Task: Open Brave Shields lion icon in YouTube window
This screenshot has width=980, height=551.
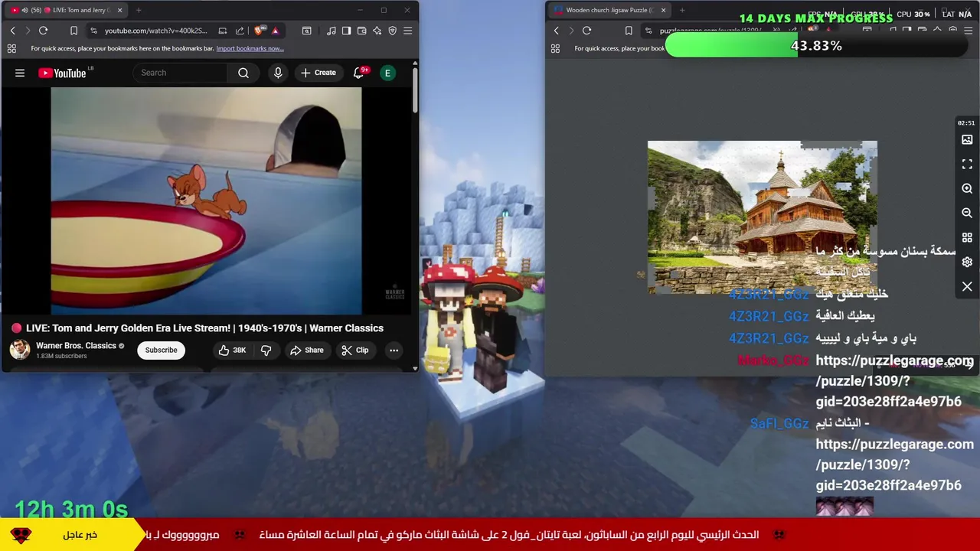Action: click(x=259, y=31)
